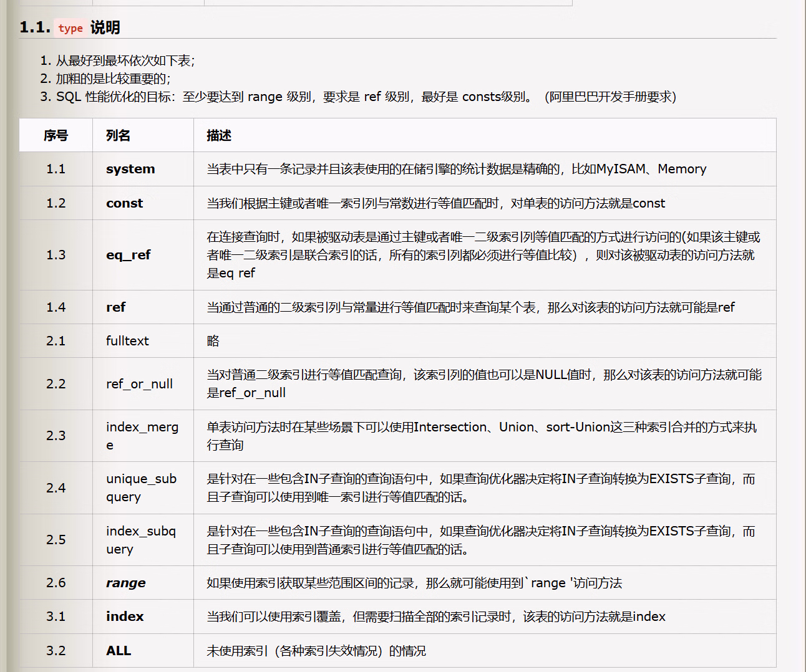
Task: Click the "fulltext" type name cell
Action: 127,341
